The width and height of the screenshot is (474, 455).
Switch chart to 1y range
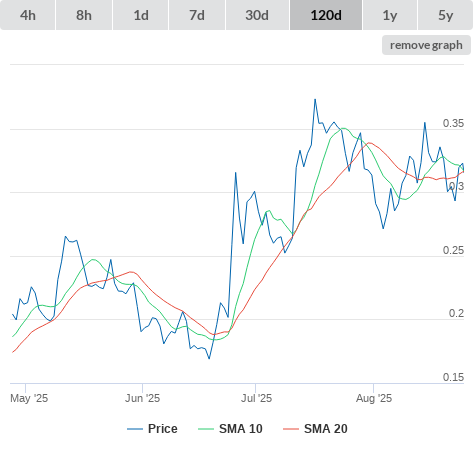(390, 15)
